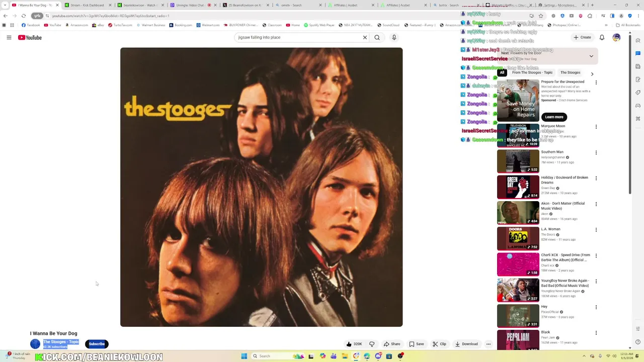The width and height of the screenshot is (644, 362).
Task: Subscribe to The Stooges - Topic
Action: pyautogui.click(x=97, y=344)
